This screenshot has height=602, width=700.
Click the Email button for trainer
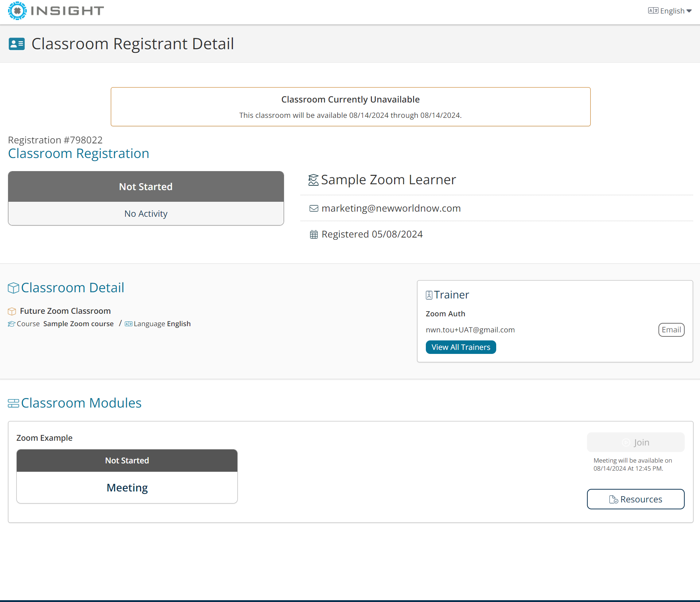671,330
